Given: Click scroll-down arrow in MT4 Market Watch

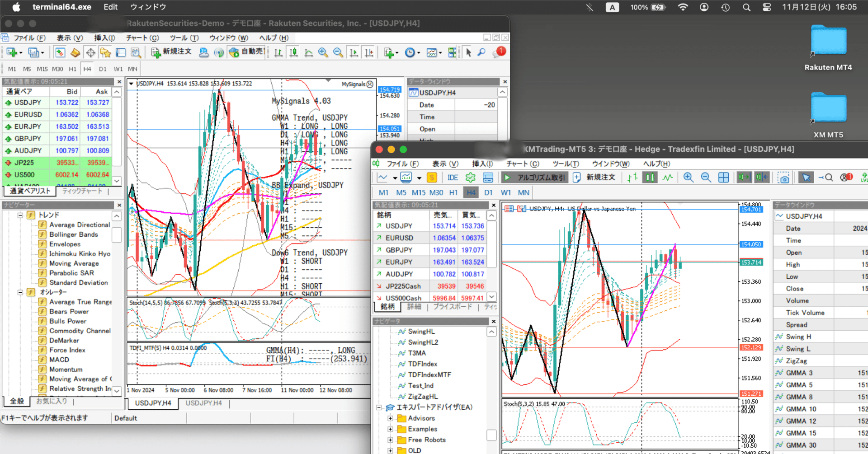Looking at the screenshot, I should [117, 181].
